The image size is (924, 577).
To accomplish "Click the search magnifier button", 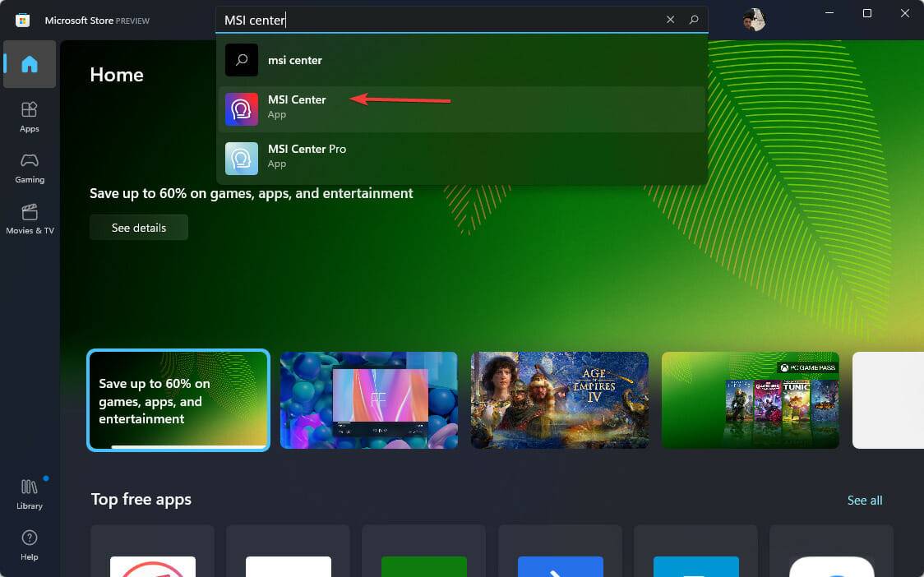I will 694,20.
